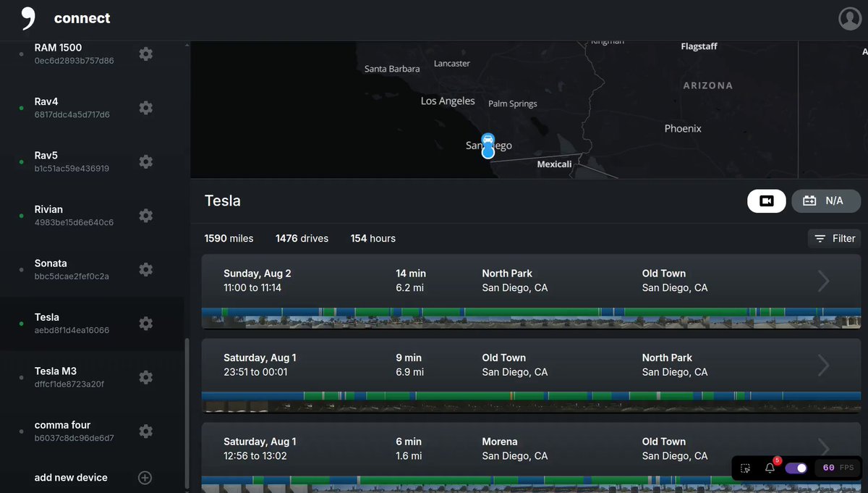Click the Phoenix label on the map
Image resolution: width=868 pixels, height=493 pixels.
coord(683,128)
